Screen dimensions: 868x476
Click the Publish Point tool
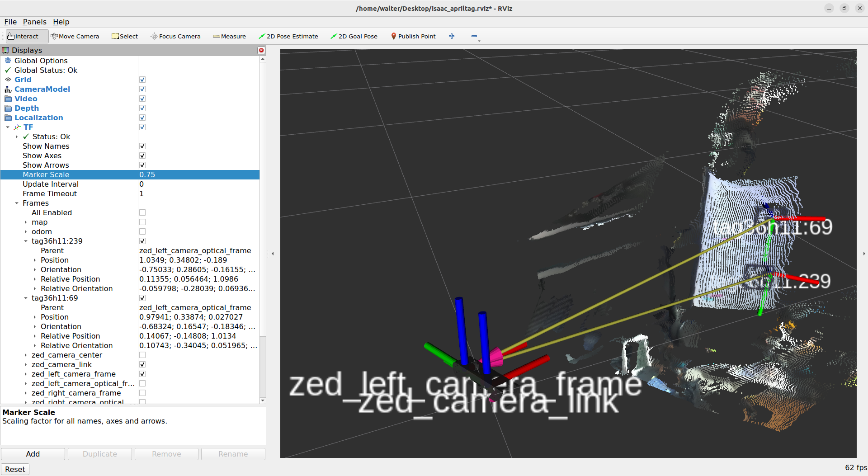(413, 36)
